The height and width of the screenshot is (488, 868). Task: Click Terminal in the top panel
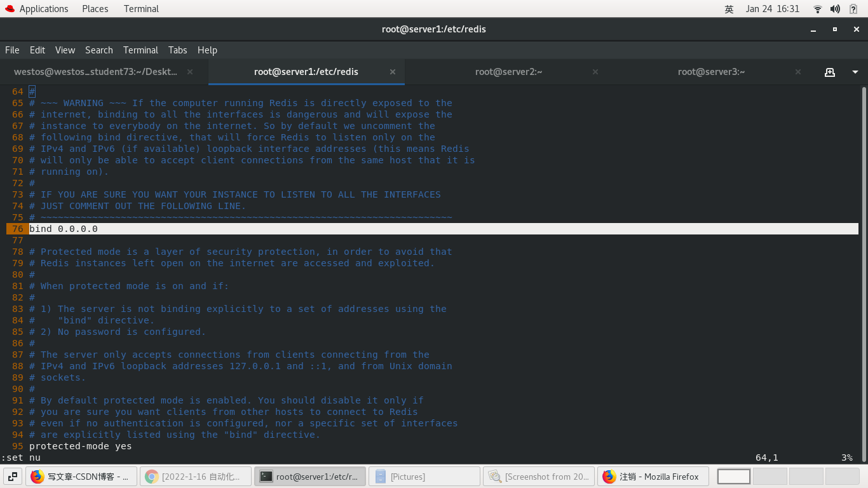point(141,9)
